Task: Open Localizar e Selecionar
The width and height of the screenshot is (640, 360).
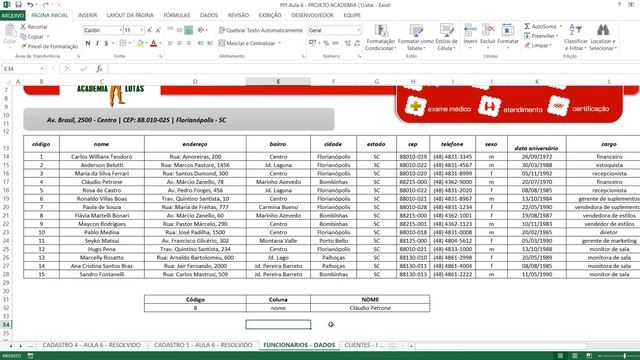Action: [603, 37]
